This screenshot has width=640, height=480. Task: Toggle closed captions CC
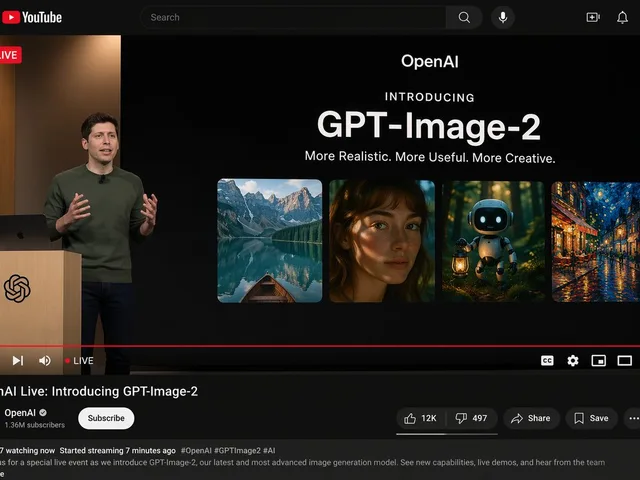(x=547, y=360)
